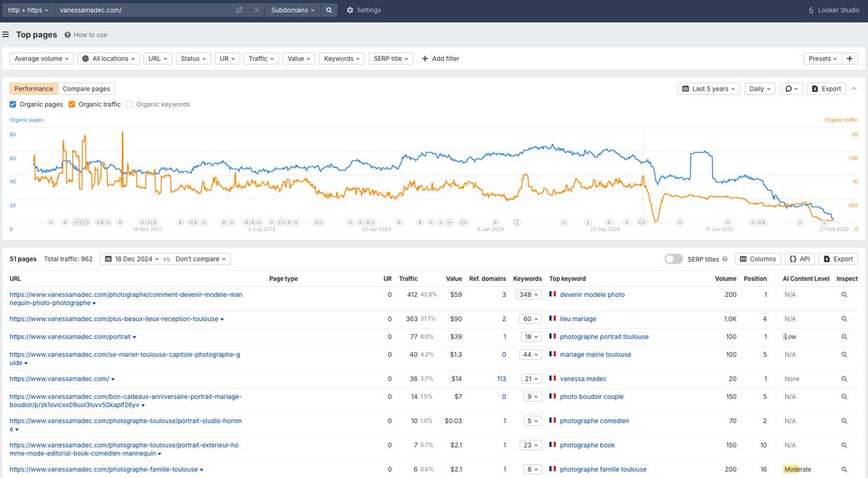Screen dimensions: 868x478
Task: Enable the Organic keywords checkbox
Action: (130, 104)
